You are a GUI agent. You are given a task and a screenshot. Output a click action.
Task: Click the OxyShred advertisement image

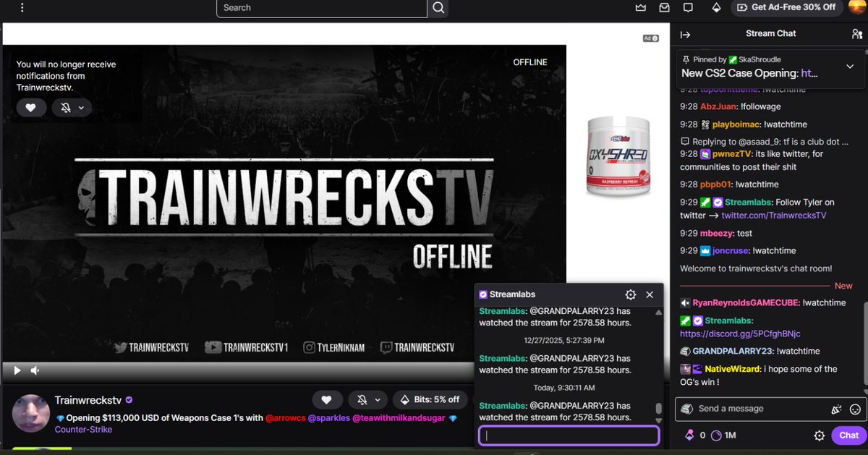618,156
